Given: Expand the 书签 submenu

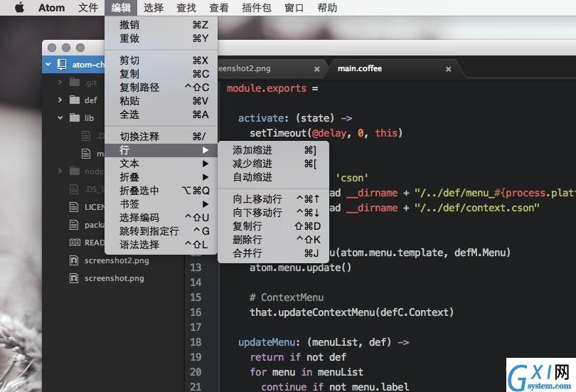Looking at the screenshot, I should coord(161,204).
